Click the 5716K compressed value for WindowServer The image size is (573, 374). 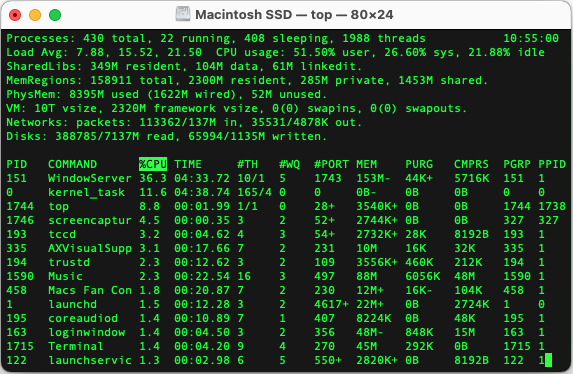click(471, 178)
